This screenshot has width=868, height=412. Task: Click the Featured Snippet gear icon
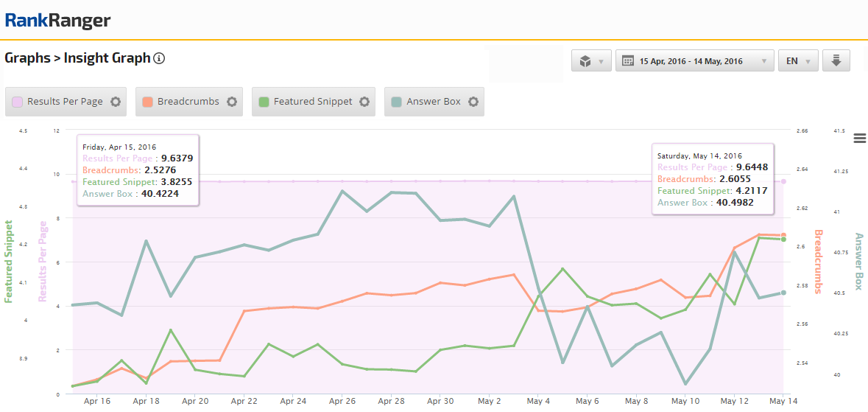click(x=364, y=102)
